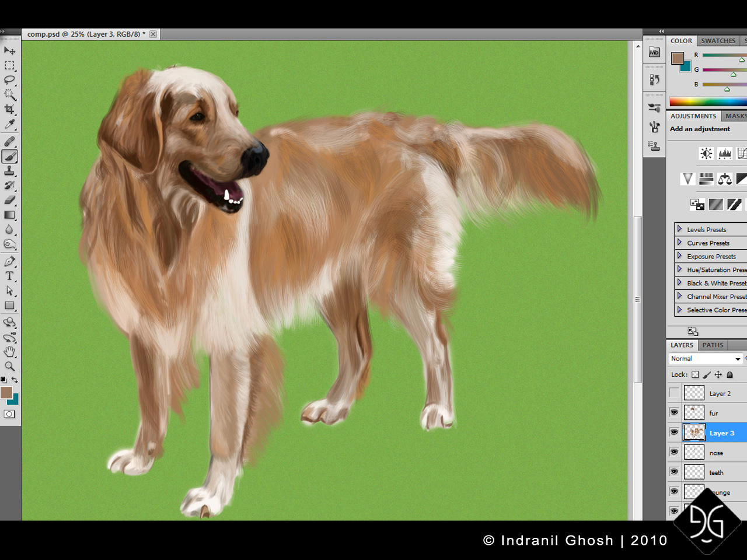Select the Lasso tool

point(9,80)
